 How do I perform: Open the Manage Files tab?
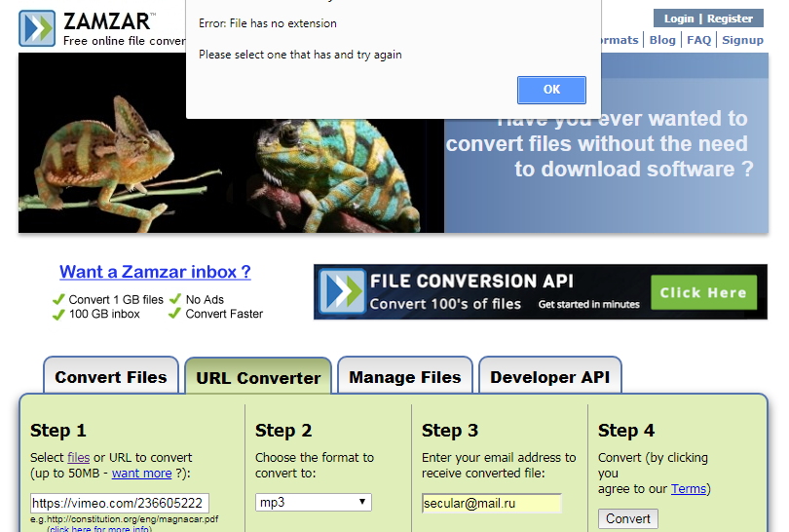point(405,377)
